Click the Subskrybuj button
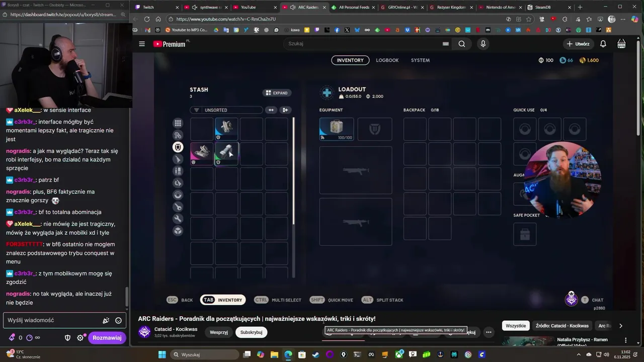Screen dimensions: 644x362 coord(251,332)
